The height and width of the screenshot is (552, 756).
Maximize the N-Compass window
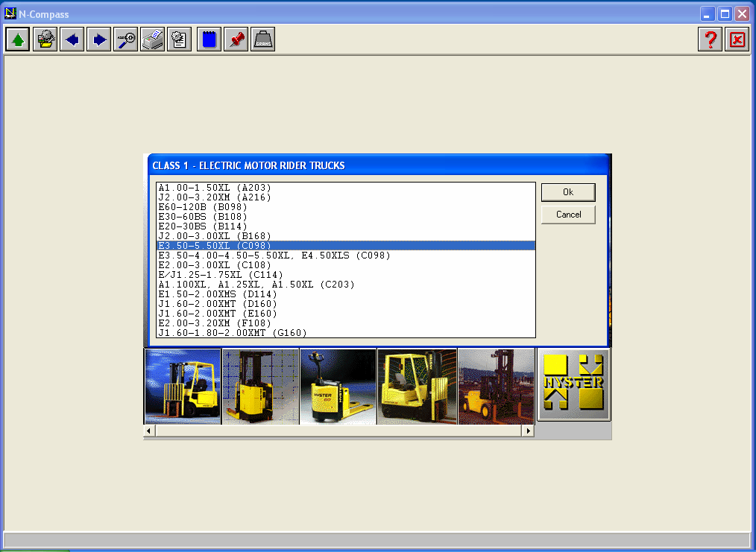click(725, 14)
